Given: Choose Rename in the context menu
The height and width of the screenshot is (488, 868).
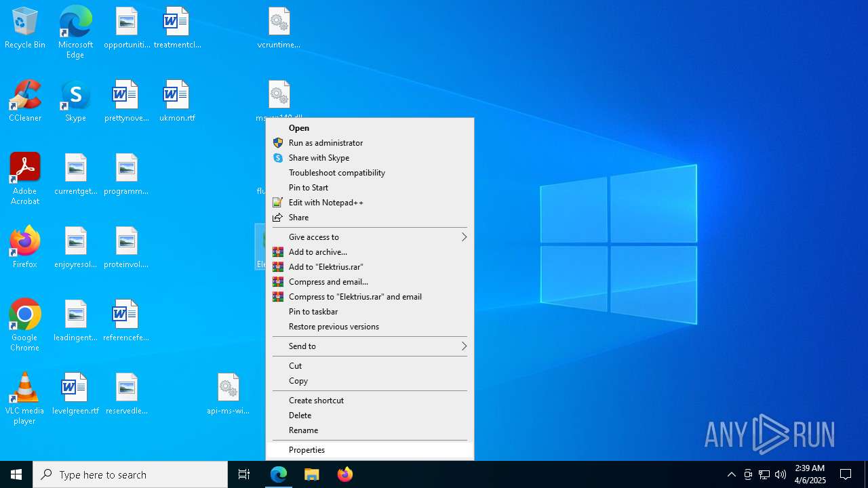Looking at the screenshot, I should point(370,430).
